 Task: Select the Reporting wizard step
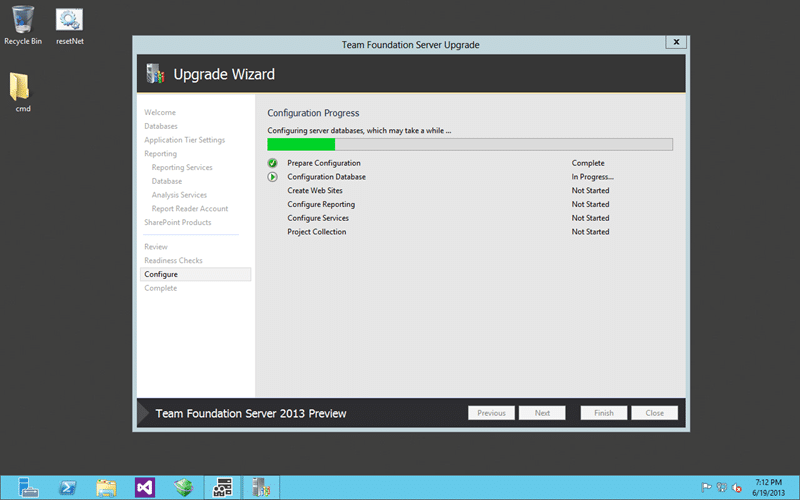click(160, 154)
